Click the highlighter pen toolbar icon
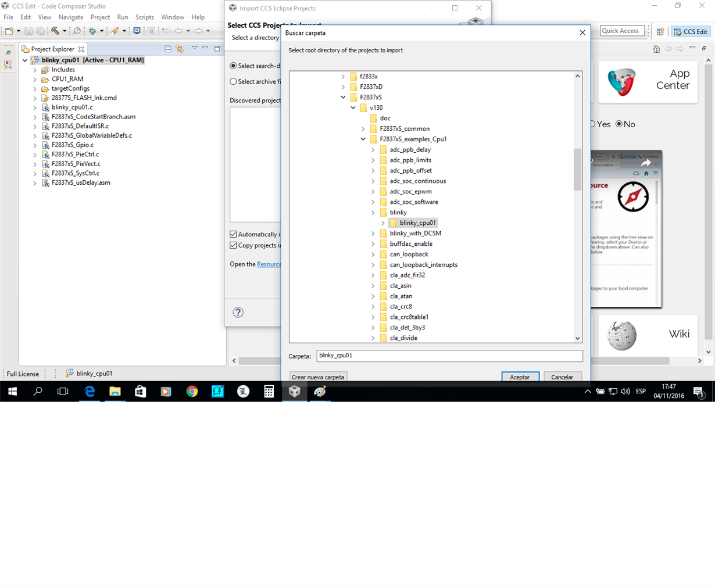The height and width of the screenshot is (588, 715). 115,31
